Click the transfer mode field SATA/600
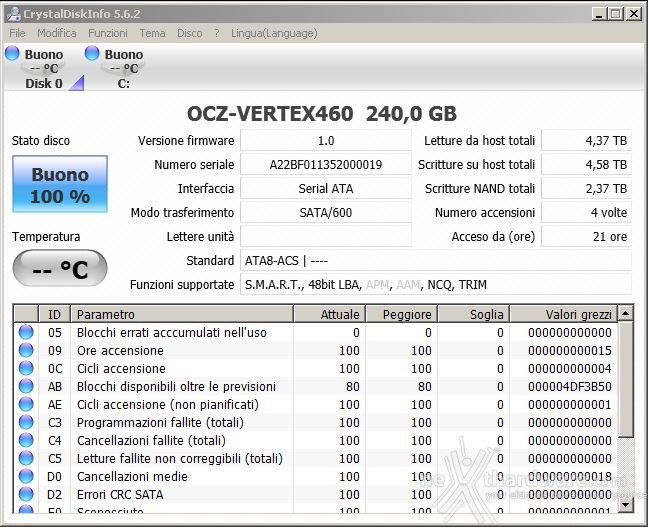This screenshot has height=527, width=648. [x=326, y=212]
